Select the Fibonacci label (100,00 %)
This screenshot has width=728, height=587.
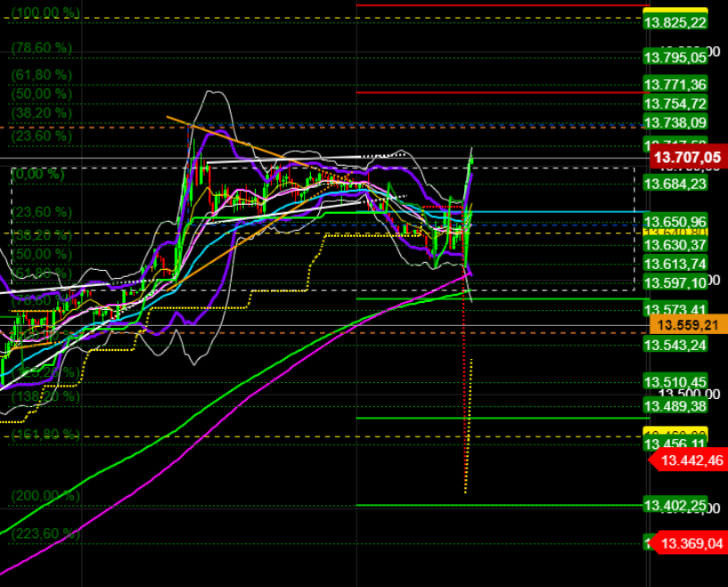pos(46,12)
